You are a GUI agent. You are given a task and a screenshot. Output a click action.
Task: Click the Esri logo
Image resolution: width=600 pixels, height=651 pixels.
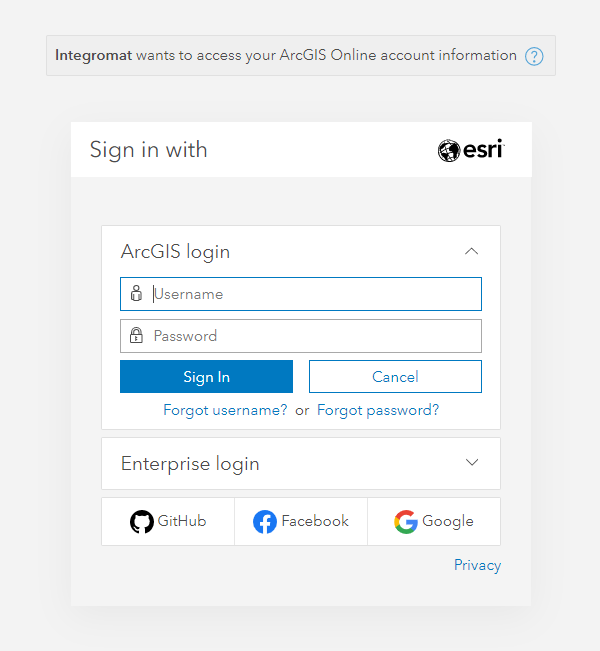coord(471,150)
